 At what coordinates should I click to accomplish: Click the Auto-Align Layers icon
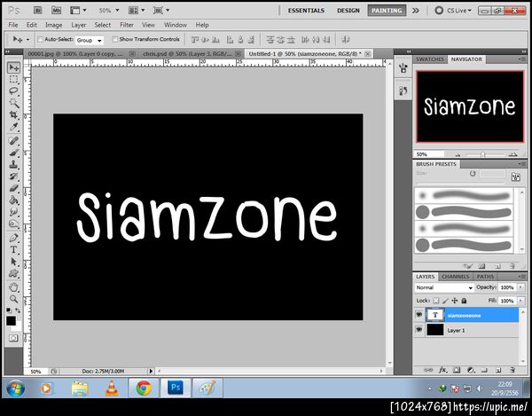346,40
